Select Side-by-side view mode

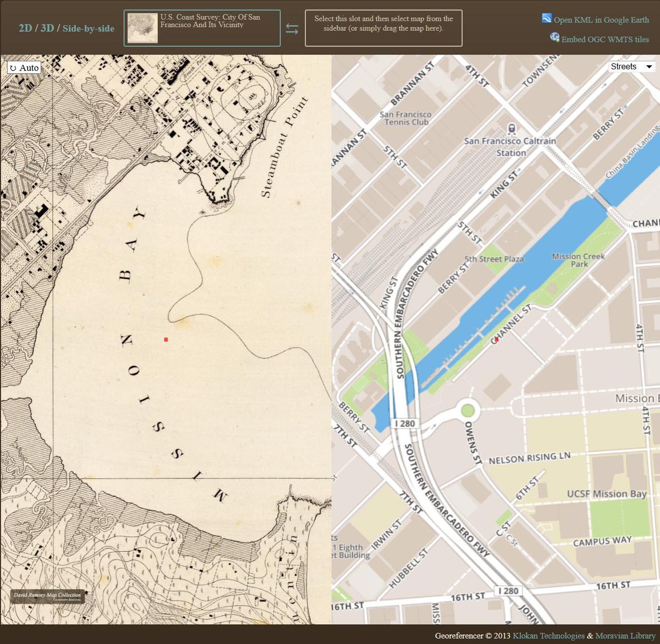click(89, 29)
